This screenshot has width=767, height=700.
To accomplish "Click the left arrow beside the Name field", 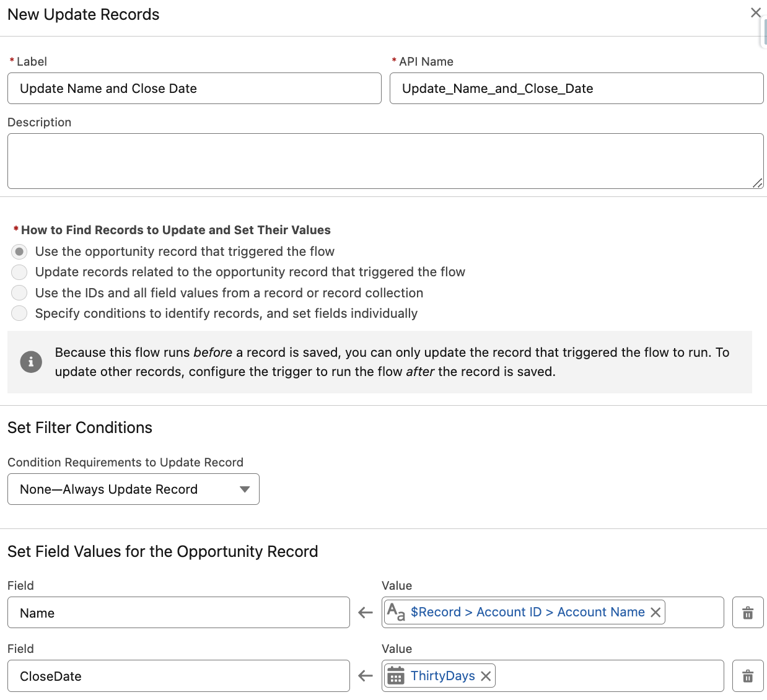I will click(364, 612).
